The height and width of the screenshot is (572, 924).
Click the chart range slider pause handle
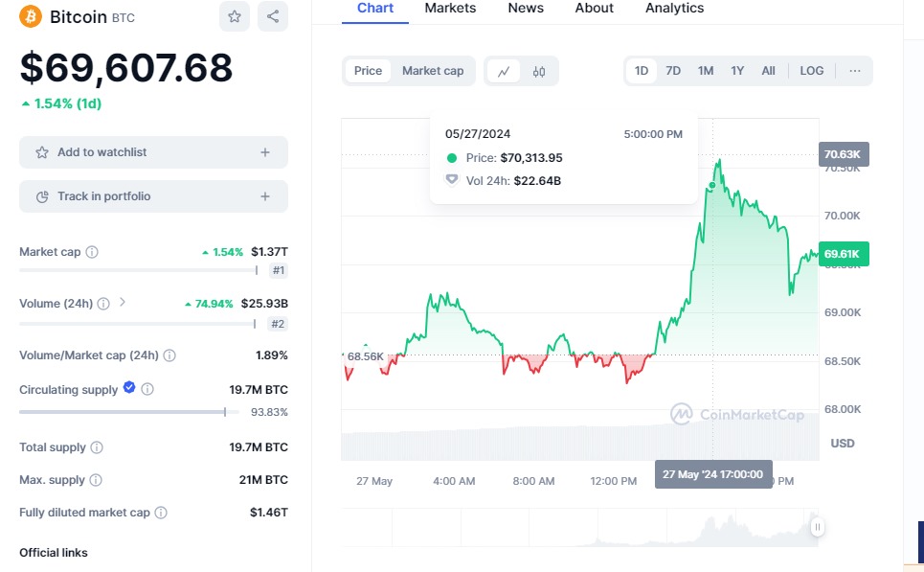tap(818, 527)
